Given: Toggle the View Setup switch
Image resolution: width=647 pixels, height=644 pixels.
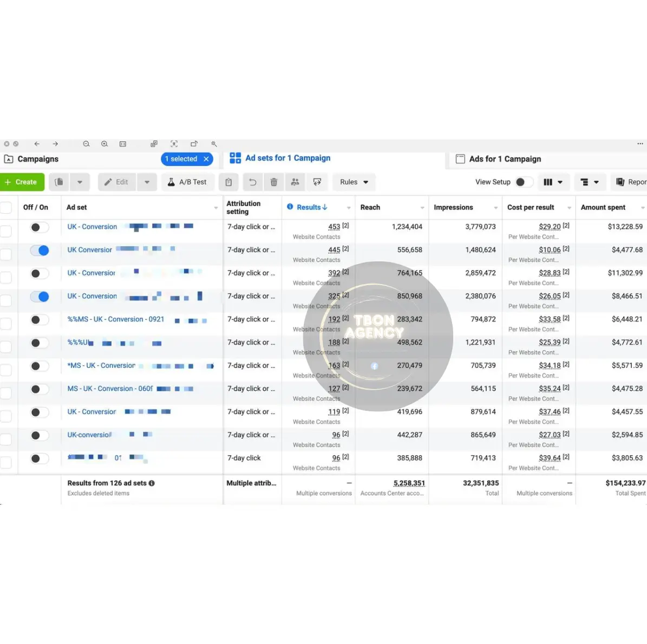Looking at the screenshot, I should [x=524, y=182].
